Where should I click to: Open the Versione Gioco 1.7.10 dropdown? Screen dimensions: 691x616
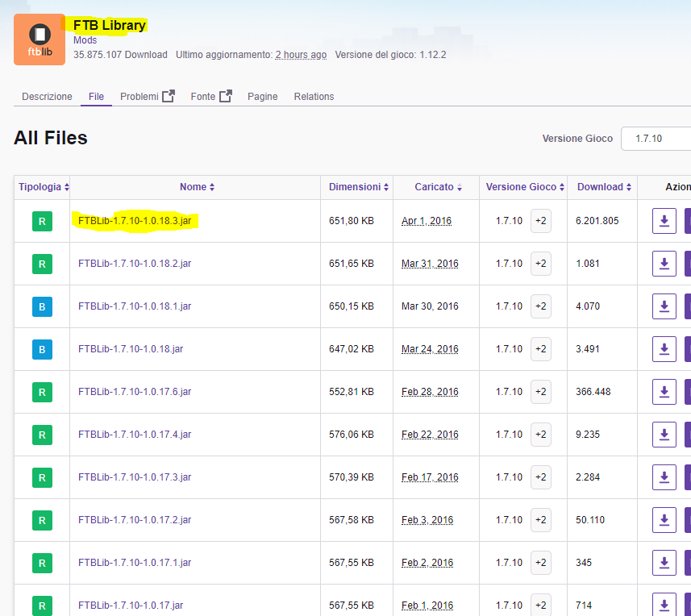coord(656,139)
